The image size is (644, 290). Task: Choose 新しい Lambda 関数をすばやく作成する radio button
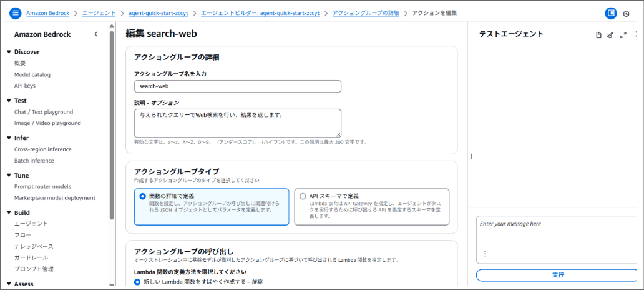coord(137,282)
